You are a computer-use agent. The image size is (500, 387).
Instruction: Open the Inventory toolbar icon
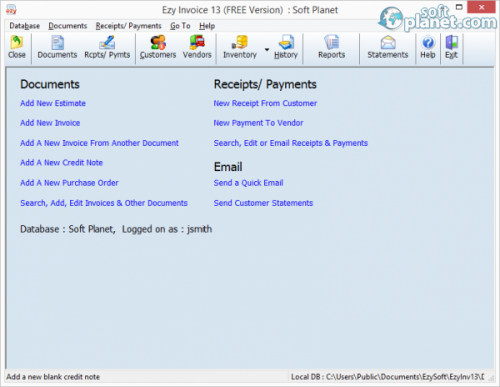pyautogui.click(x=240, y=48)
